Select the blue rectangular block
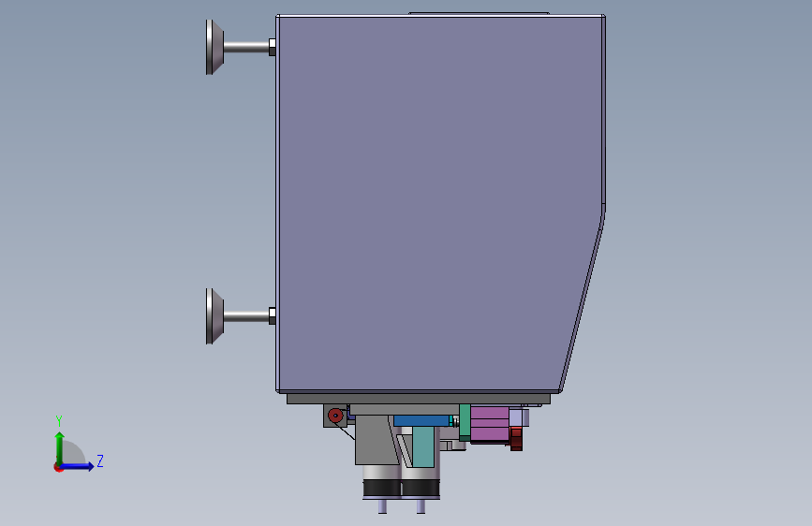The height and width of the screenshot is (526, 812). pos(421,420)
